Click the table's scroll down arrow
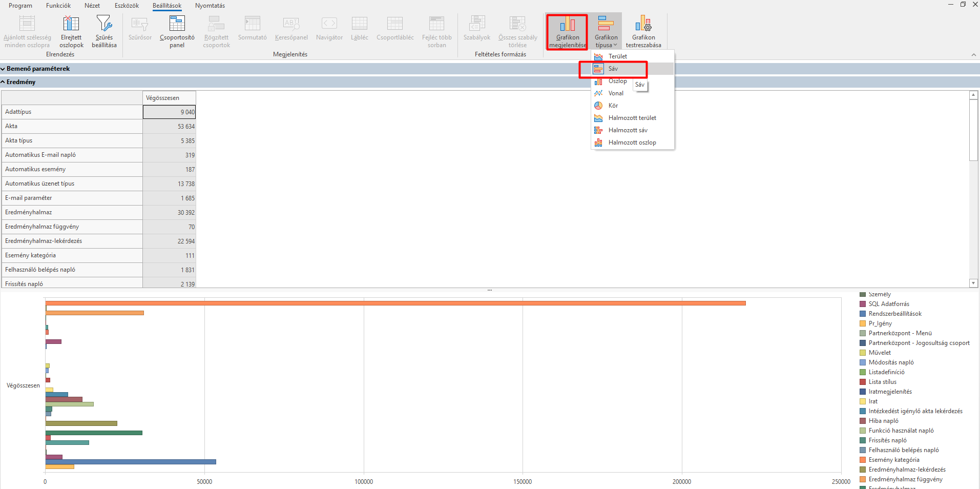This screenshot has height=489, width=980. 973,283
